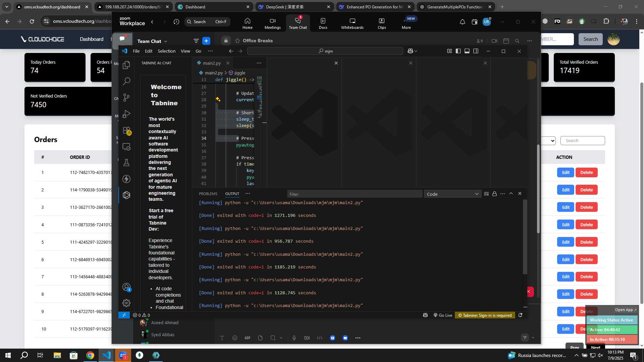
Task: Open the VS Code Selection menu
Action: click(166, 51)
